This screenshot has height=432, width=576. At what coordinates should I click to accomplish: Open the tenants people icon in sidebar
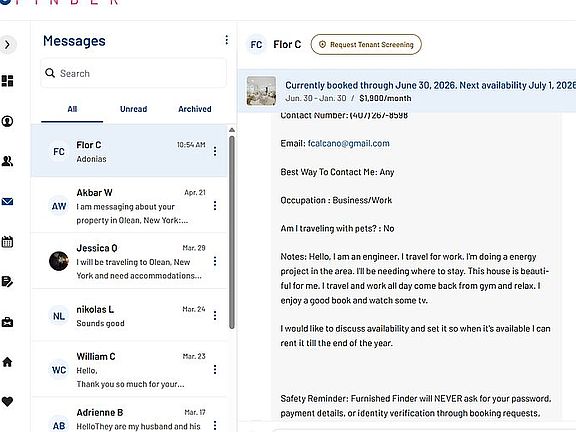coord(7,161)
